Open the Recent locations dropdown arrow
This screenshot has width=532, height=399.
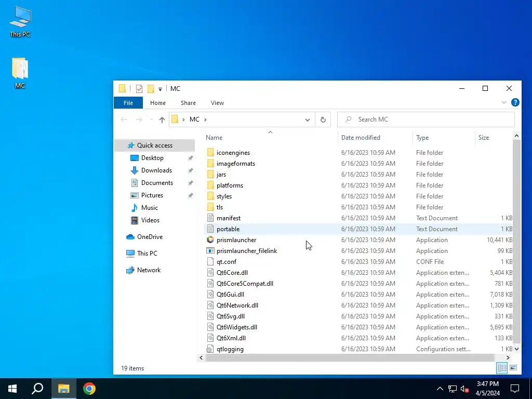[151, 120]
